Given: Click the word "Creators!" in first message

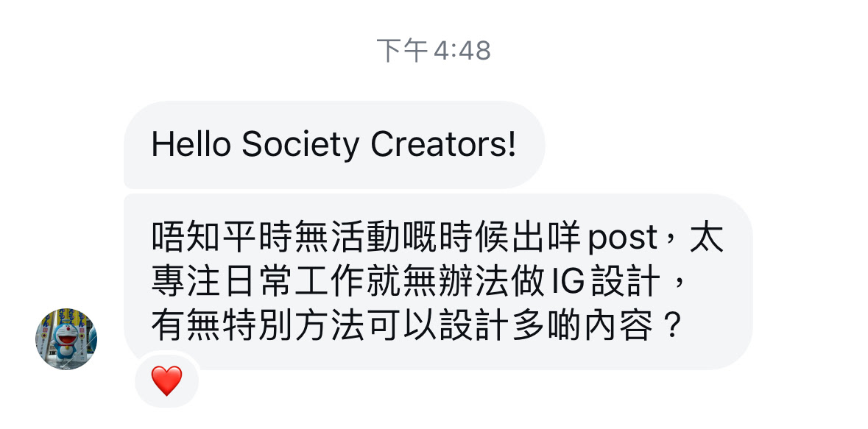Looking at the screenshot, I should point(443,145).
